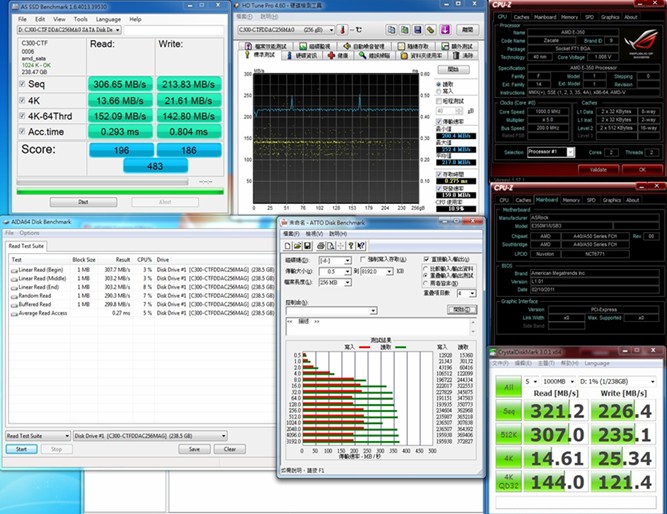Open AIDA64 Read Test Suite dropdown
Viewport: 667px width, 514px height.
38,436
